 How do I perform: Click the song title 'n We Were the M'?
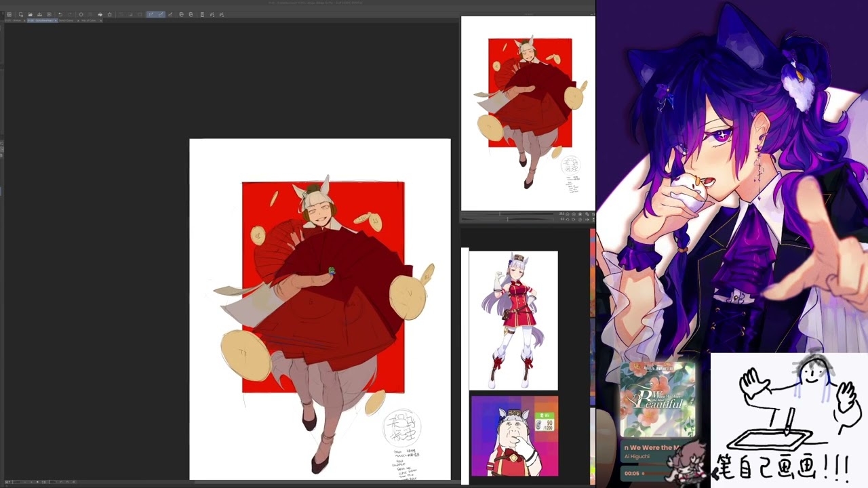(x=652, y=448)
